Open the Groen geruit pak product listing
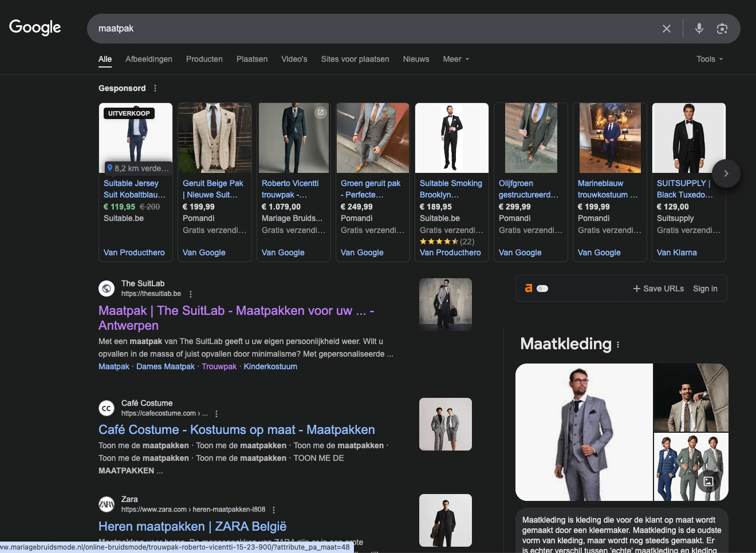The image size is (756, 553). 371,189
